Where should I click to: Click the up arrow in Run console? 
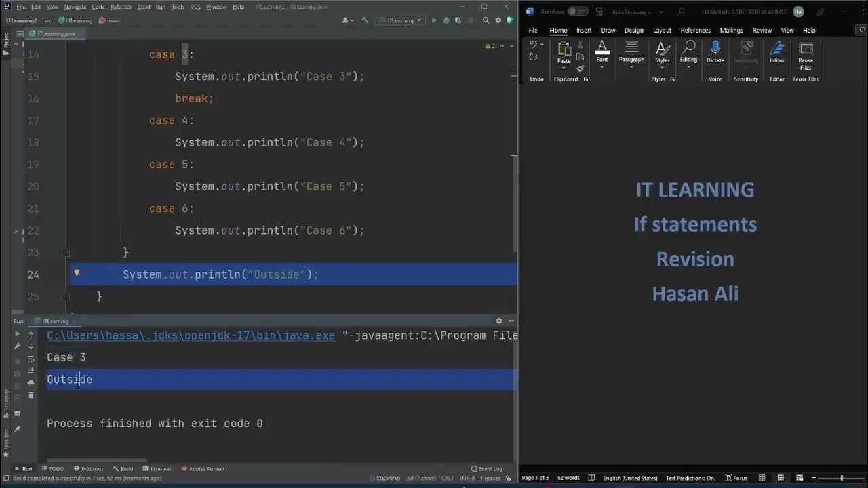pos(31,334)
